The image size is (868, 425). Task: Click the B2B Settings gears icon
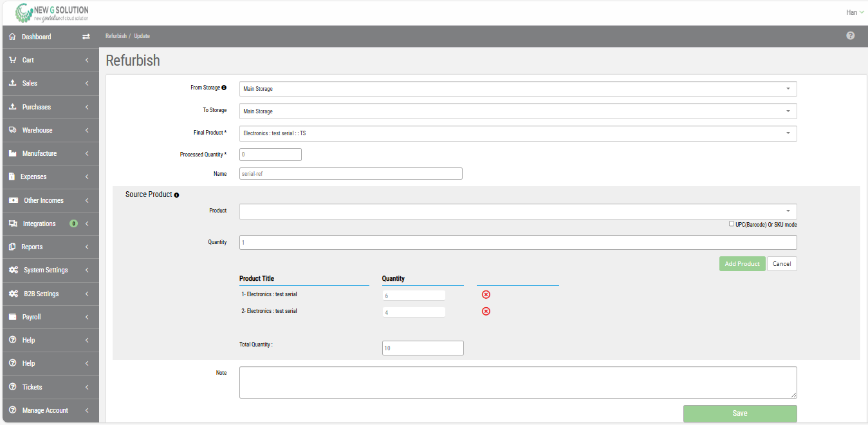tap(13, 294)
